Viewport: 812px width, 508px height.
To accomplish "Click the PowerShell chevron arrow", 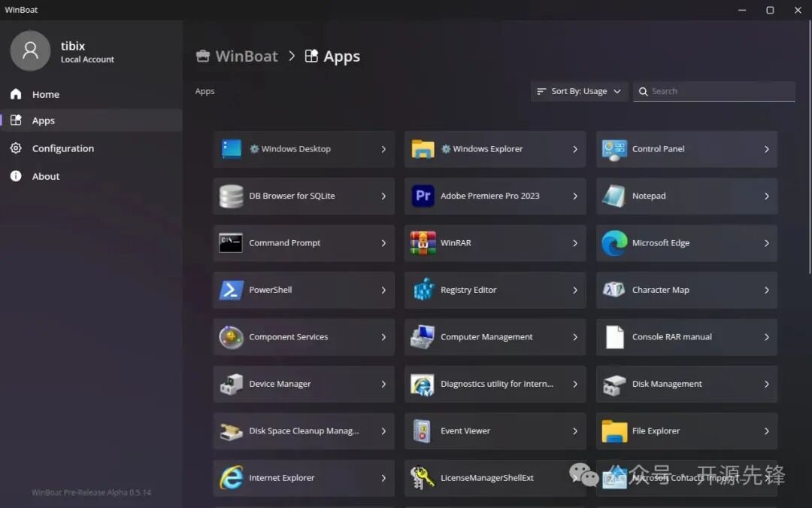I will pos(383,291).
